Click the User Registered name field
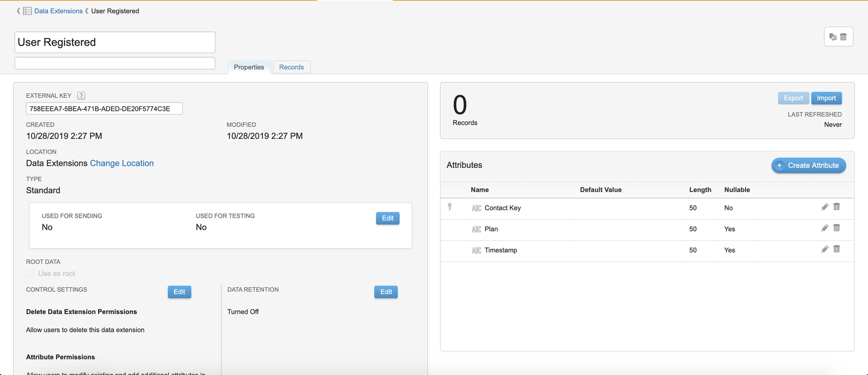 click(x=115, y=42)
